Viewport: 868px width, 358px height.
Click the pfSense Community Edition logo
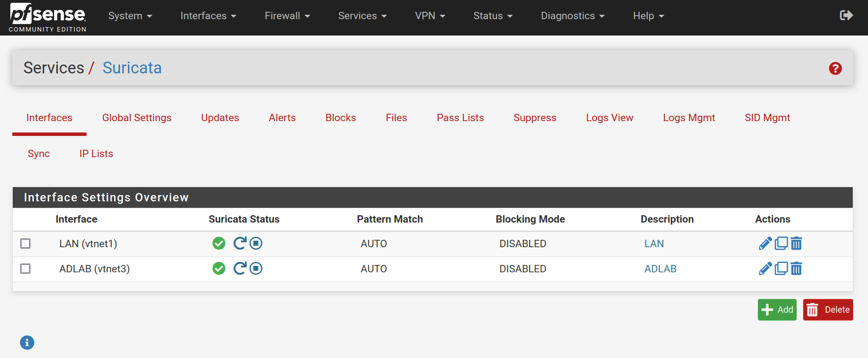pyautogui.click(x=48, y=17)
